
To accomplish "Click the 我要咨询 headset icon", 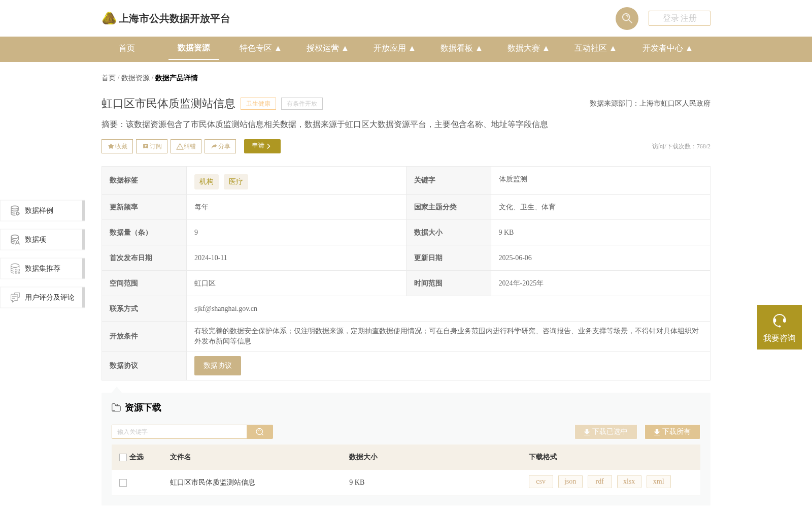I will click(x=780, y=321).
